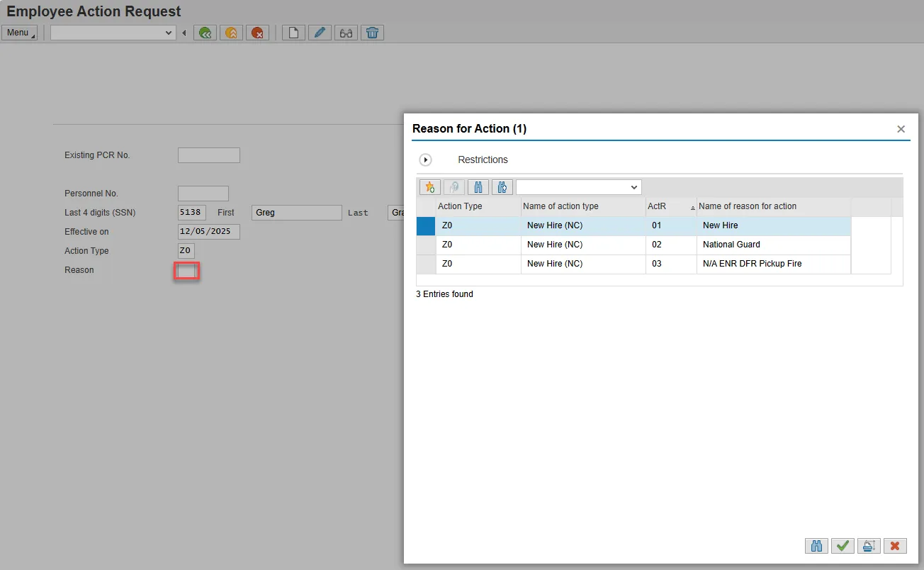Click the trash can delete icon in toolbar

372,33
